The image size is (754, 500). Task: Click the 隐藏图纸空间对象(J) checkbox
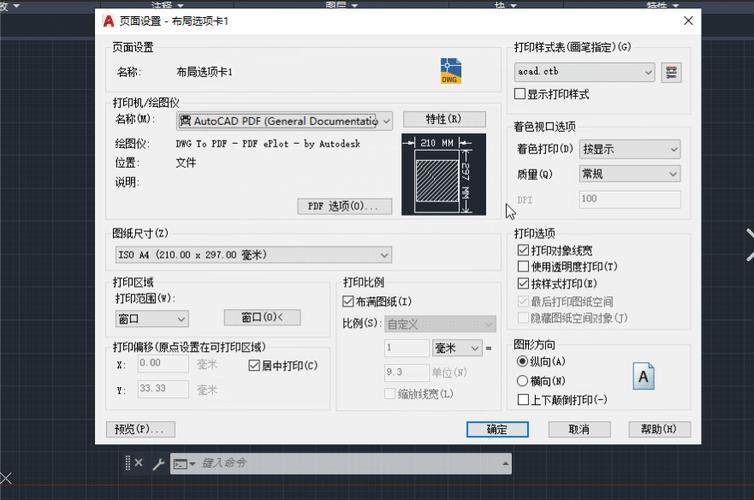[523, 318]
